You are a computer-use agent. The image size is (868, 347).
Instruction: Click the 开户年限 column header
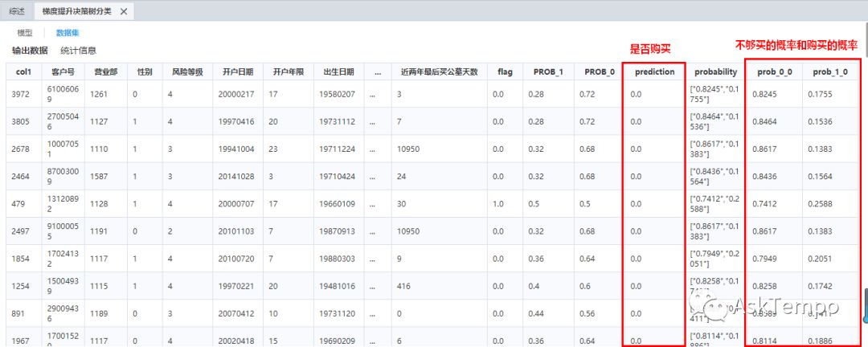pos(288,72)
